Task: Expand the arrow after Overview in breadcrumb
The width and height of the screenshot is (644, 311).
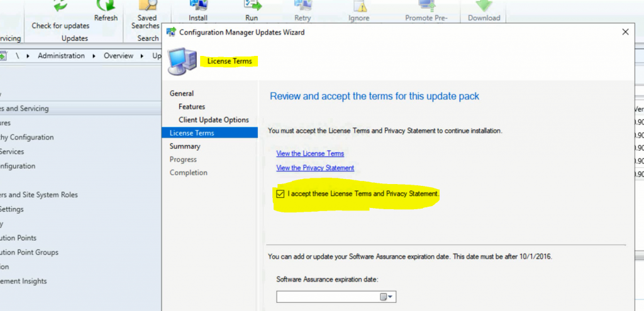Action: point(143,56)
